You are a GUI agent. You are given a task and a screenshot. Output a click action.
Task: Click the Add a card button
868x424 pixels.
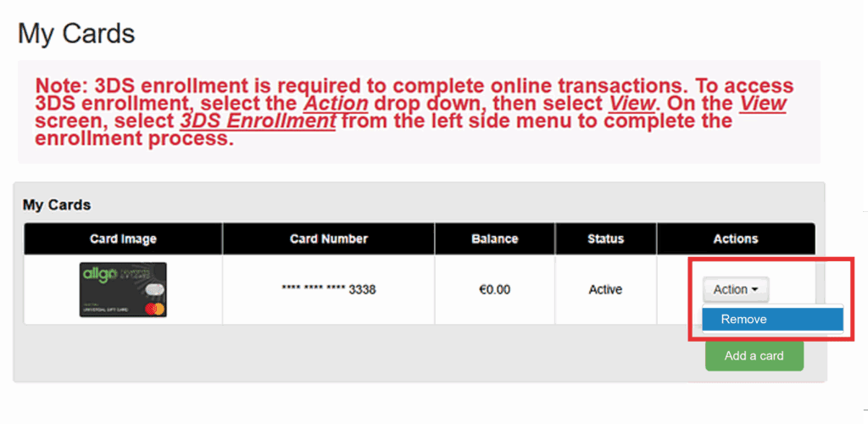point(754,356)
